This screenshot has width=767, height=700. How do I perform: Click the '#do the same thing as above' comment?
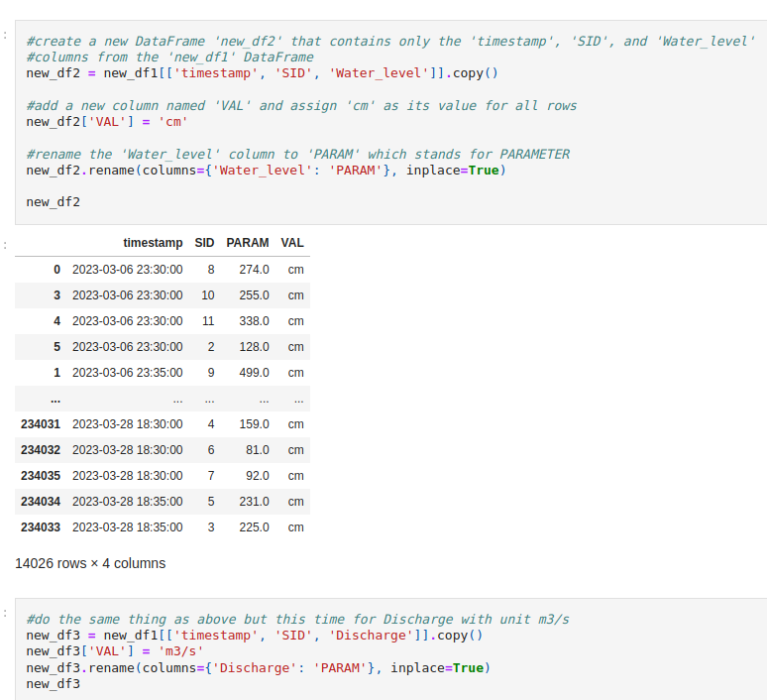(297, 620)
